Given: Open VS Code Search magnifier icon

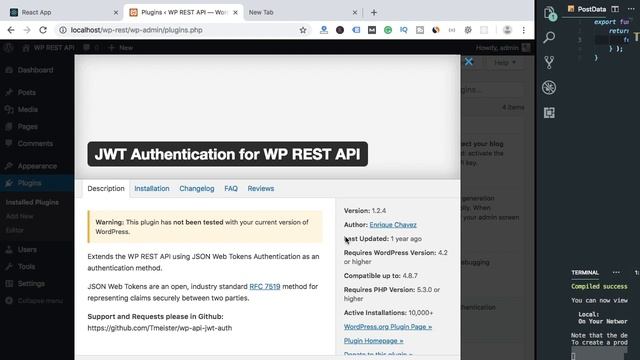Looking at the screenshot, I should 549,38.
